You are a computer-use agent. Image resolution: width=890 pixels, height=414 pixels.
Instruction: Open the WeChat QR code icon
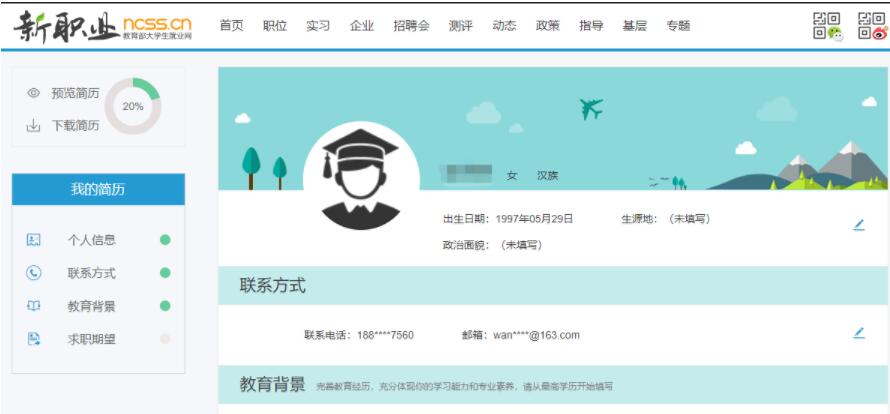828,26
